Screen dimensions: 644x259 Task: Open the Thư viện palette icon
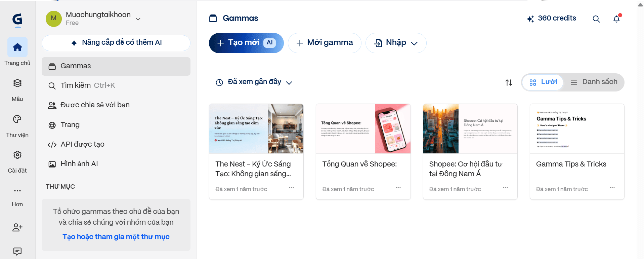click(17, 119)
